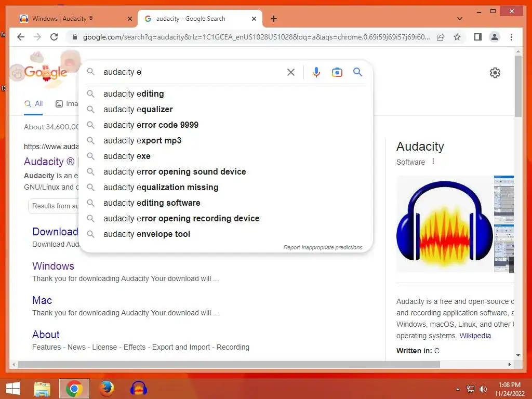Open the Wikipedia link in knowledge panel
Image resolution: width=532 pixels, height=399 pixels.
pyautogui.click(x=475, y=336)
